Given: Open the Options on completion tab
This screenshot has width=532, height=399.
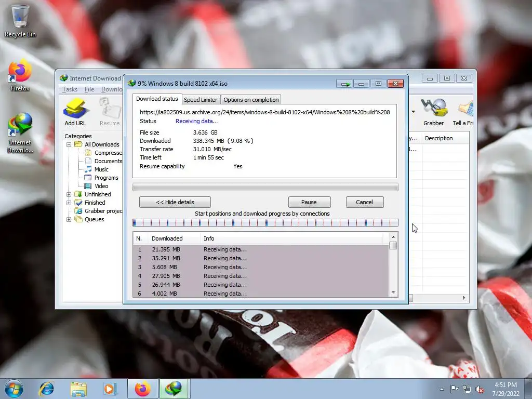Looking at the screenshot, I should pyautogui.click(x=251, y=100).
